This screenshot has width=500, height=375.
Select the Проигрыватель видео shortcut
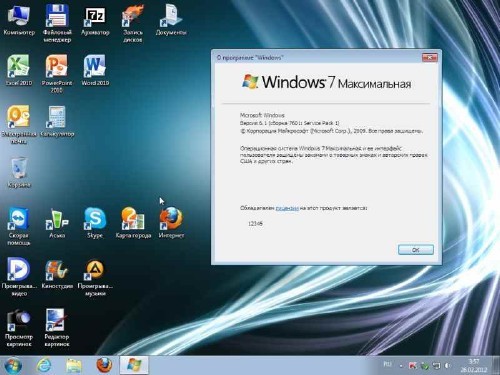(19, 277)
